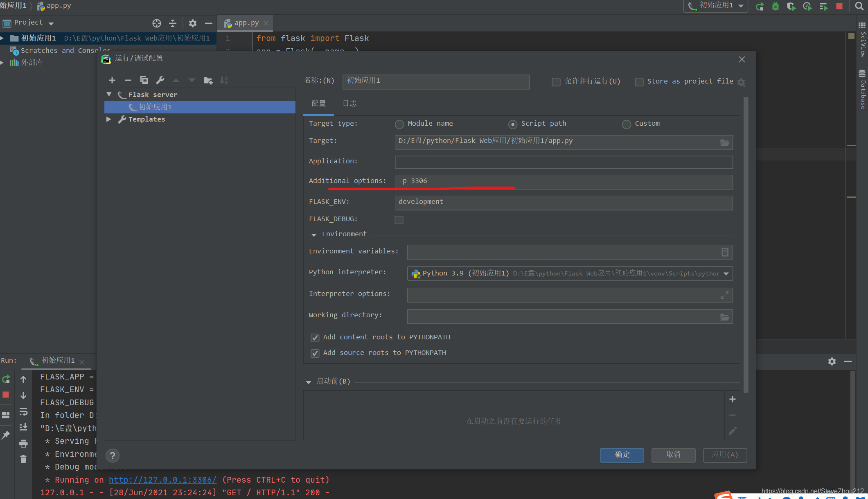Expand the Templates tree node

click(109, 119)
